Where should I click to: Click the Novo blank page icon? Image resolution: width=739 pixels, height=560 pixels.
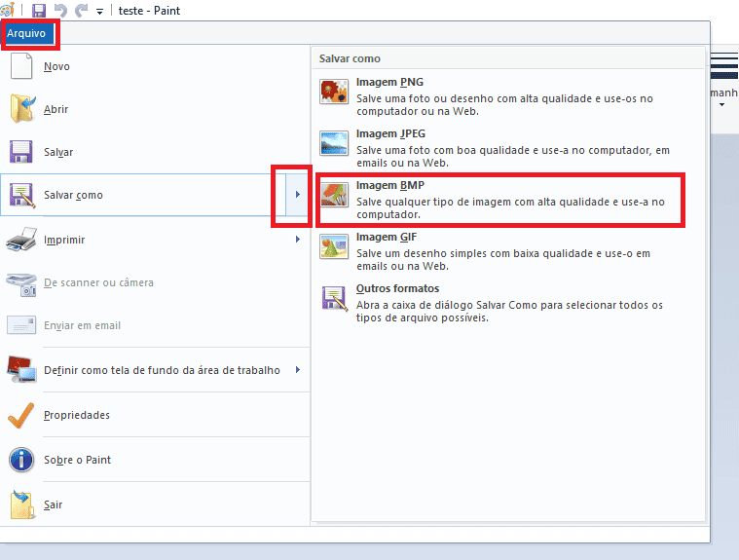pos(21,66)
